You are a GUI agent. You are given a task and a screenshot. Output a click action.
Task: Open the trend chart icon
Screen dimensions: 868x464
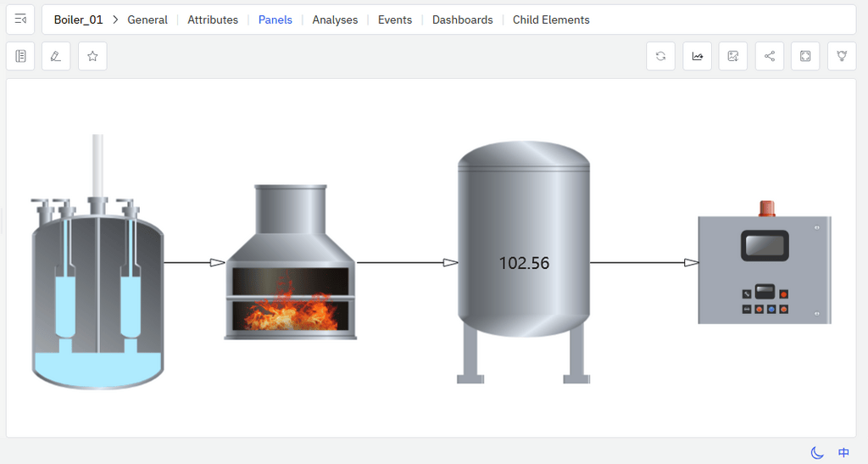[x=697, y=56]
